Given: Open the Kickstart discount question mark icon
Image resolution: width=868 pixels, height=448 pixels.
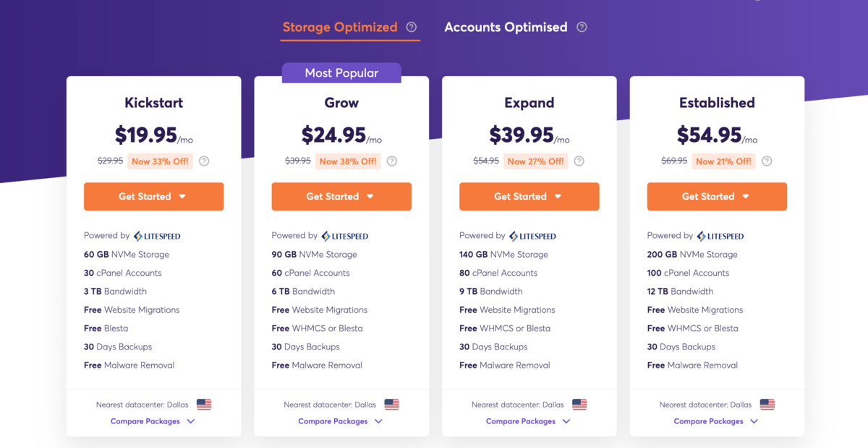Looking at the screenshot, I should (x=204, y=161).
